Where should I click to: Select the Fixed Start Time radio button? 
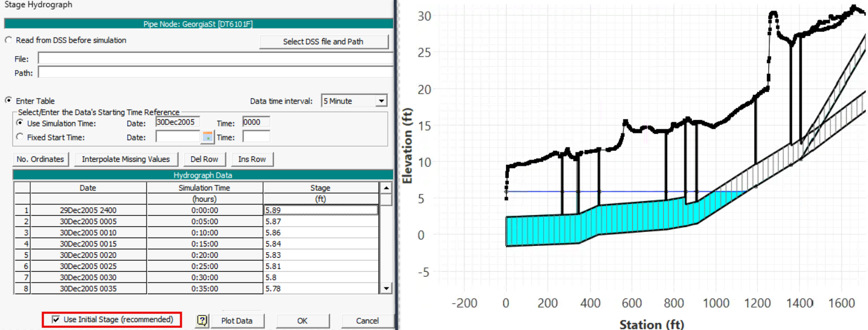21,137
